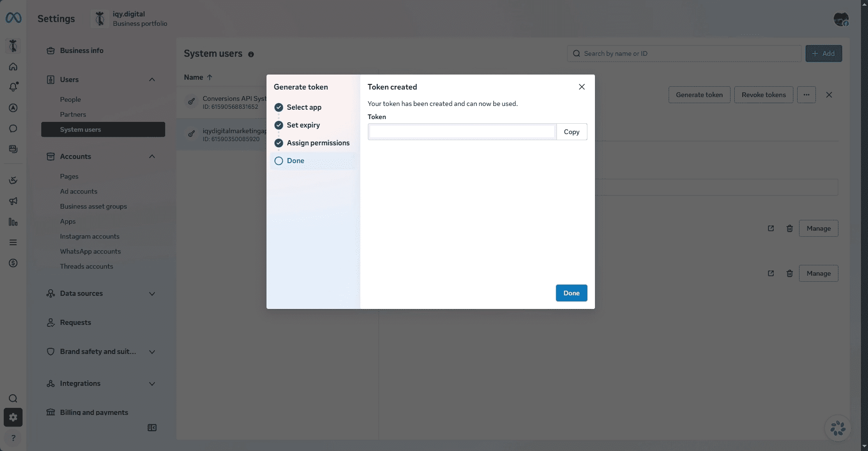This screenshot has width=868, height=451.
Task: Expand the Data sources section
Action: [x=152, y=293]
